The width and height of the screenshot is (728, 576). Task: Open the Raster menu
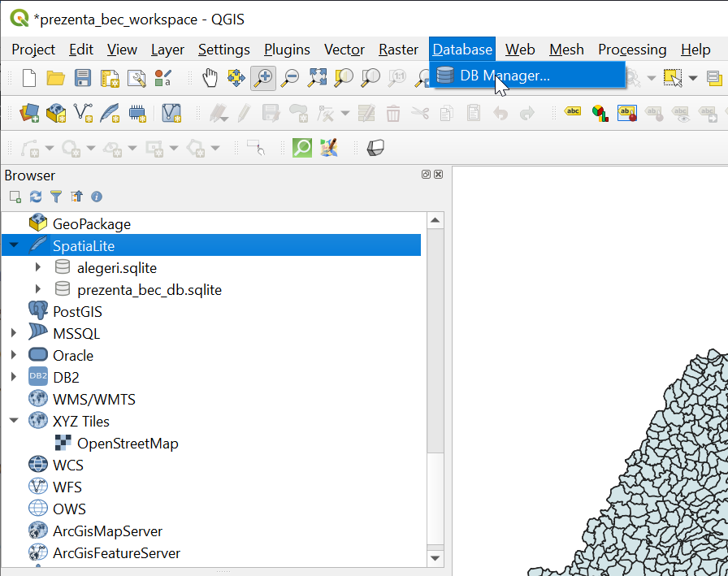(398, 50)
